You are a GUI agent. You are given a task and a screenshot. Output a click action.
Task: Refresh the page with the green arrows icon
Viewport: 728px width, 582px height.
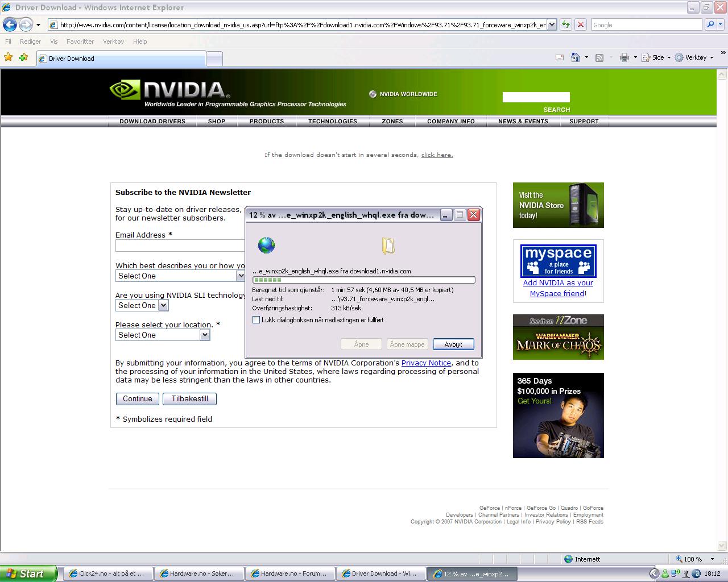click(x=566, y=24)
